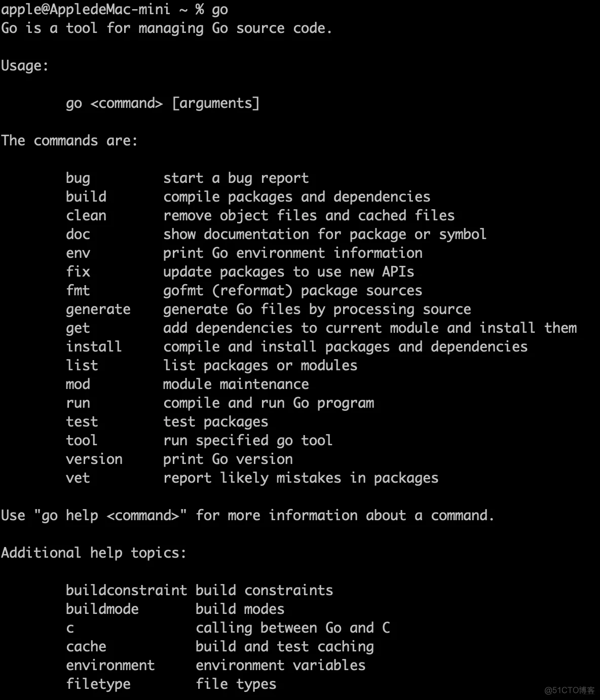
Task: Click the 51CTO watermark text
Action: pyautogui.click(x=570, y=690)
